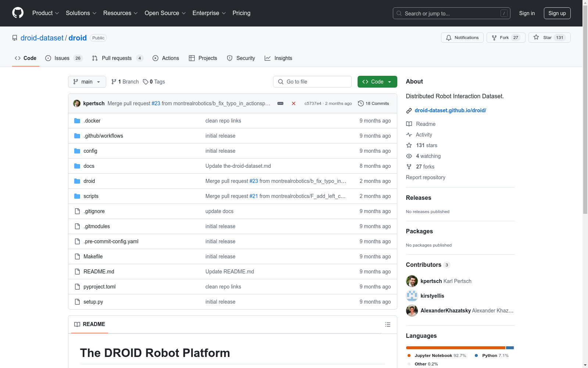
Task: Click the 18 Commits link
Action: [x=373, y=103]
